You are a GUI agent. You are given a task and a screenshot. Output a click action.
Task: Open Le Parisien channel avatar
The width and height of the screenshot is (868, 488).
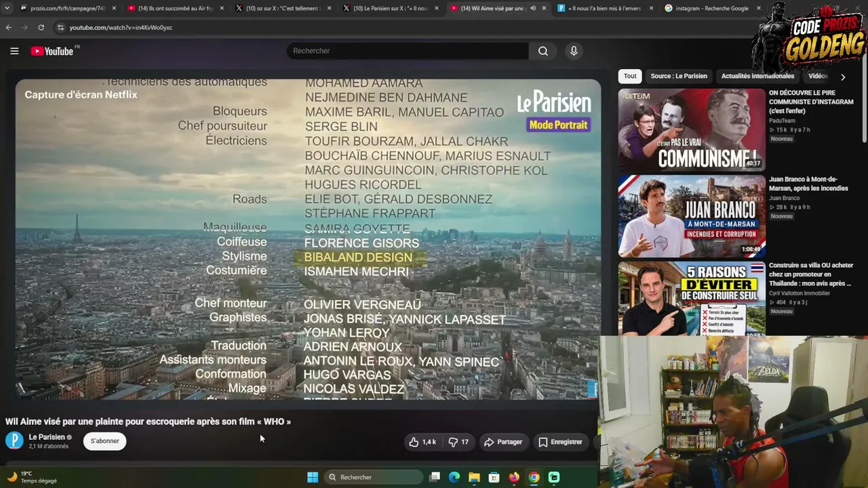(14, 441)
